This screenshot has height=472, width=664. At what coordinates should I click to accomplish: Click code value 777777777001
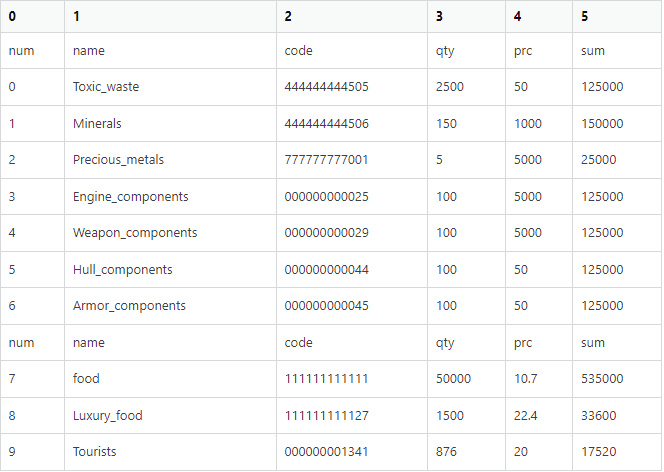tap(326, 160)
